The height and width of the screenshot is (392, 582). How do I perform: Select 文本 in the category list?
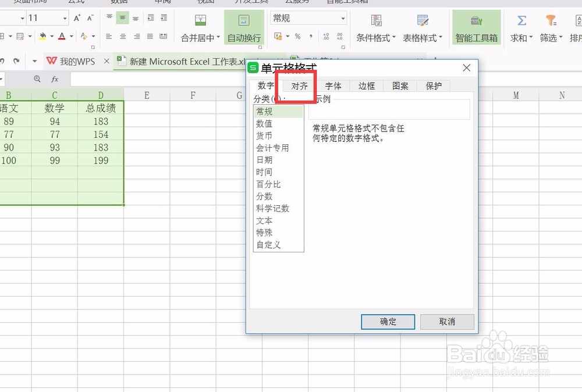264,220
